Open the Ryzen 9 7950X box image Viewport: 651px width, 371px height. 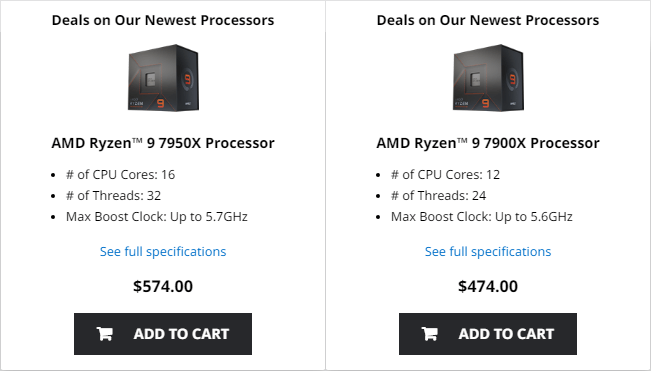coord(163,78)
